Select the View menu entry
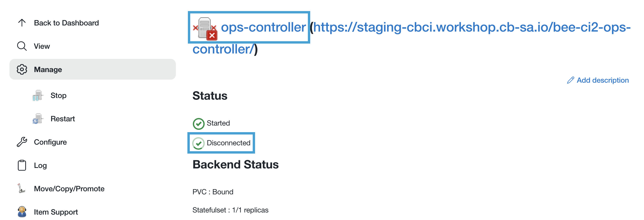Screen dimensions: 644x220 pos(41,46)
